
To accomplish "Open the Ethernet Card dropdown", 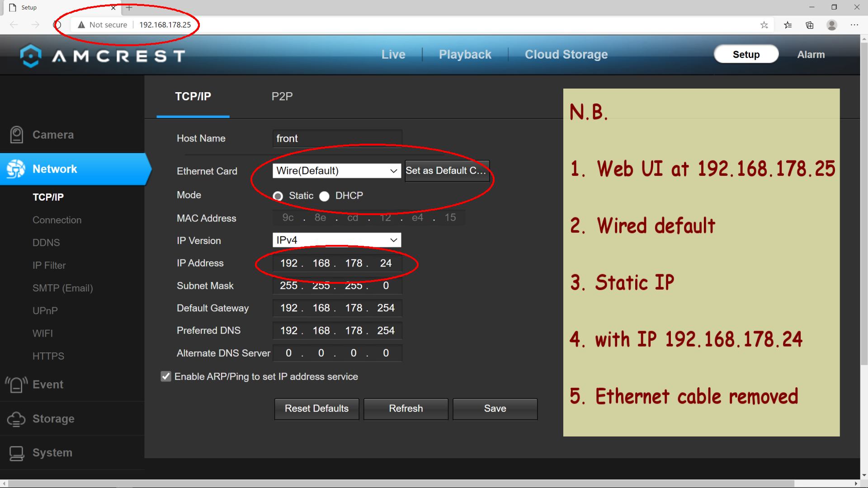I will [x=337, y=171].
